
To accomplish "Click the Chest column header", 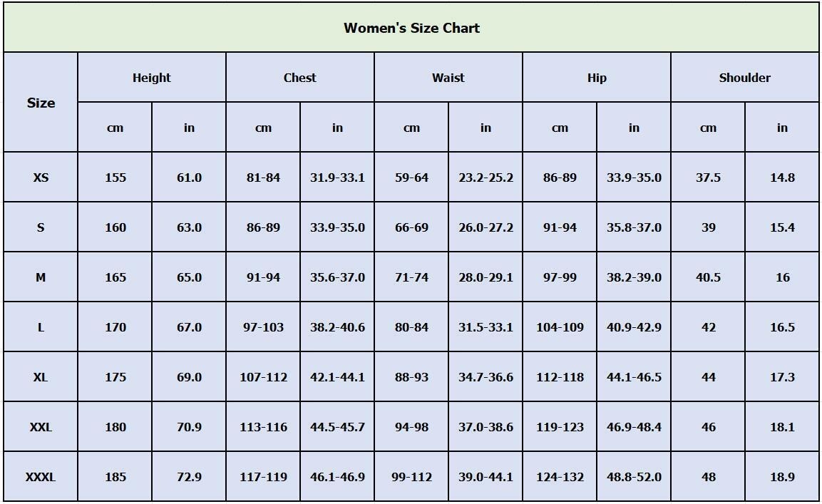I will coord(300,78).
